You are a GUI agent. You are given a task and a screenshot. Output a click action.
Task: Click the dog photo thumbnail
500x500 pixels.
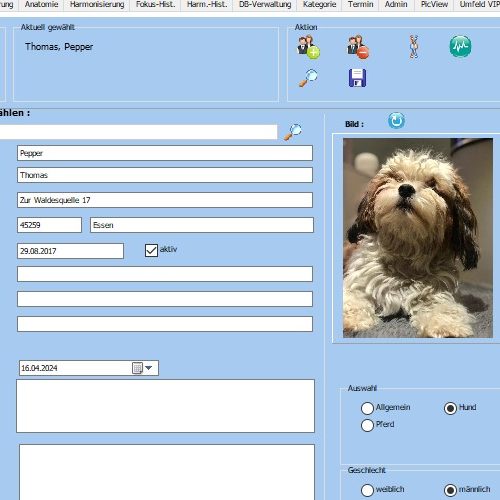pos(418,238)
